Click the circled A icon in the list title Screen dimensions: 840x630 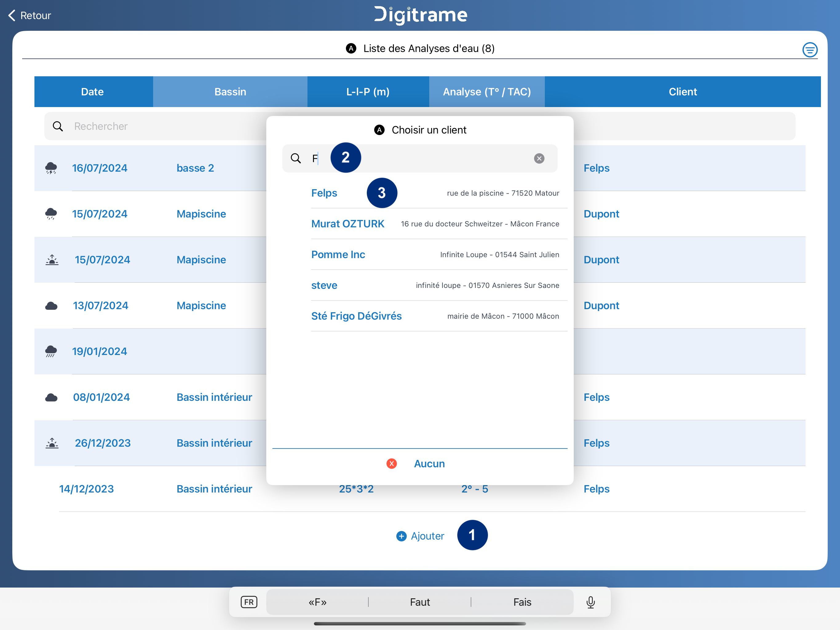pyautogui.click(x=351, y=49)
